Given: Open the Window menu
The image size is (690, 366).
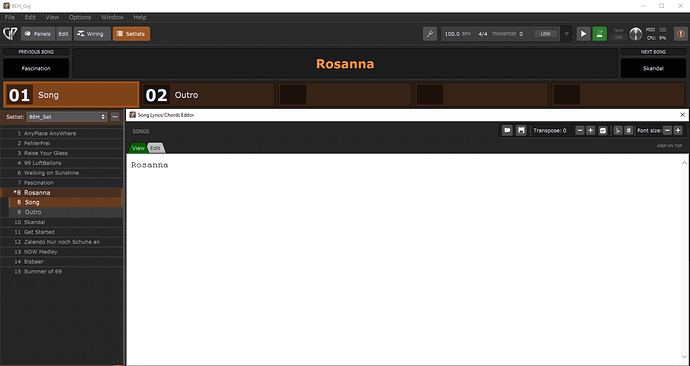Looking at the screenshot, I should click(x=112, y=17).
